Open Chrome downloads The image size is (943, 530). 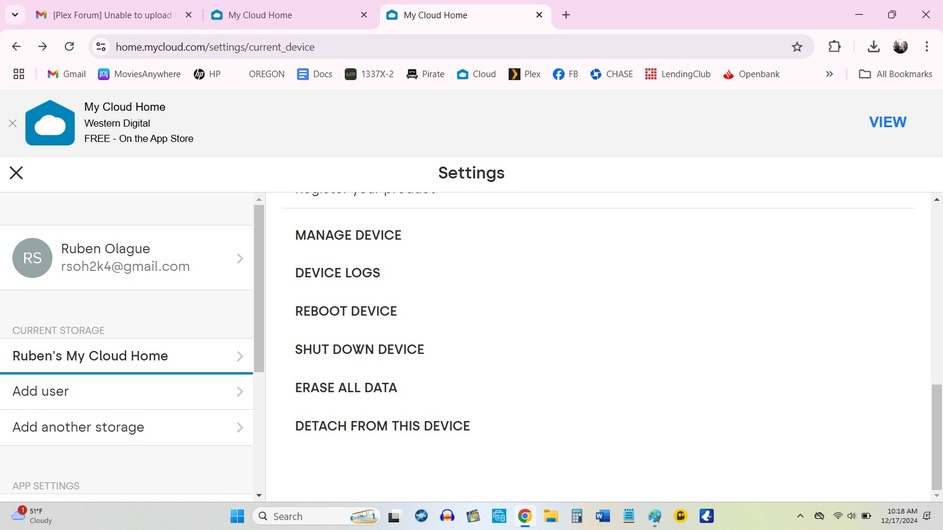point(873,46)
